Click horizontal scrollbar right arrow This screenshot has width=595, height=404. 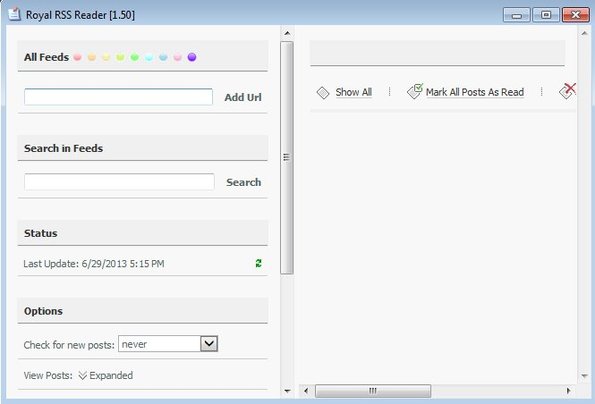pyautogui.click(x=568, y=390)
